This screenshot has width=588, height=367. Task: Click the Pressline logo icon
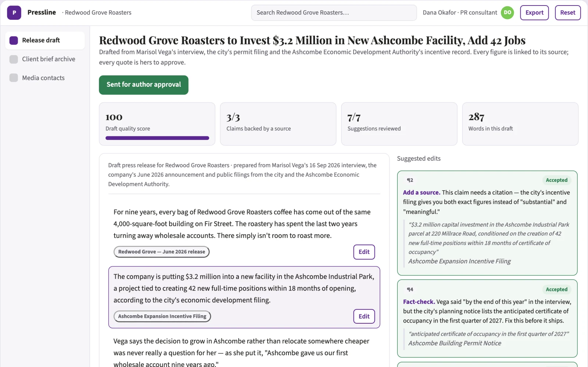(14, 12)
